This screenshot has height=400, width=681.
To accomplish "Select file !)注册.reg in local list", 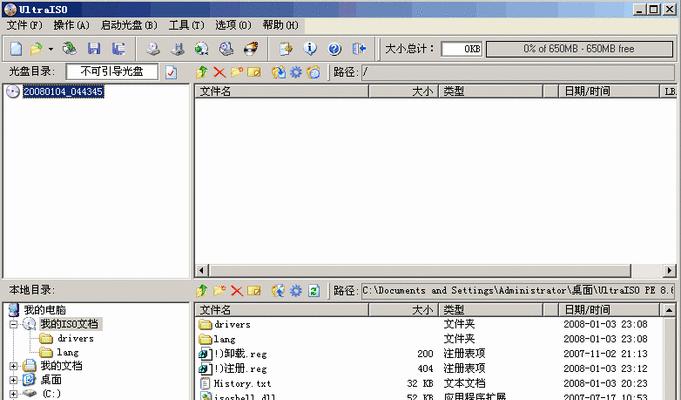I will [x=241, y=369].
